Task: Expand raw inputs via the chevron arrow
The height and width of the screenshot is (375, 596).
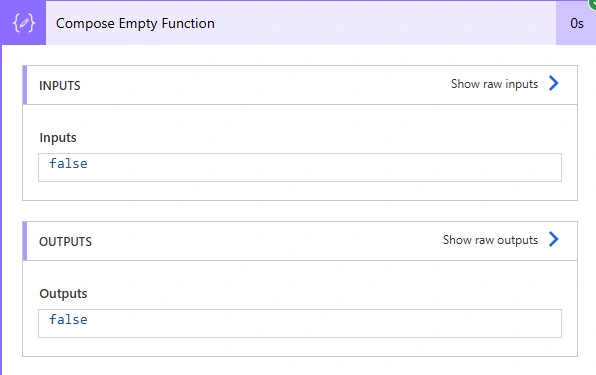Action: tap(554, 83)
